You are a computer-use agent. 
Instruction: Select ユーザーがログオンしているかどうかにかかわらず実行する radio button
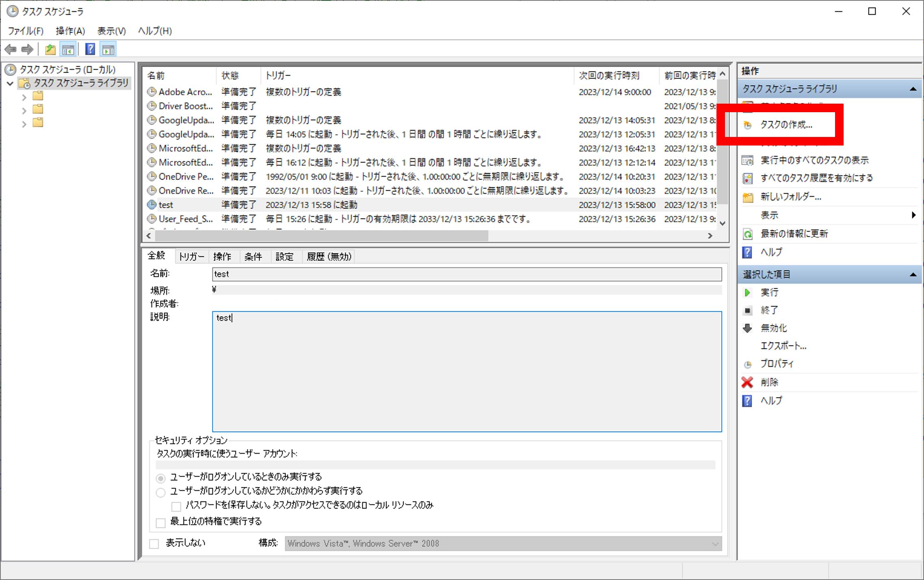(x=161, y=492)
